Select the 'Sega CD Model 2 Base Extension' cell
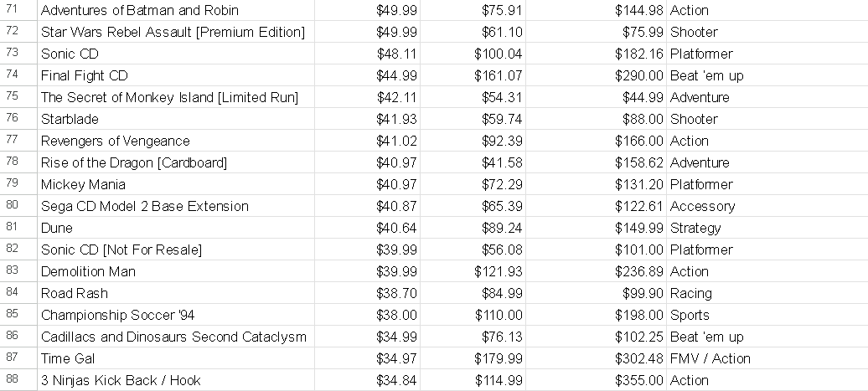868x391 pixels. [145, 206]
